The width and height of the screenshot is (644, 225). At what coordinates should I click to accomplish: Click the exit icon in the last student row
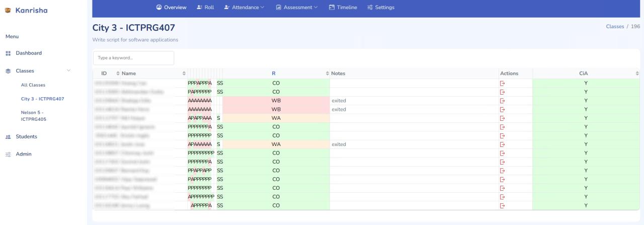[502, 205]
